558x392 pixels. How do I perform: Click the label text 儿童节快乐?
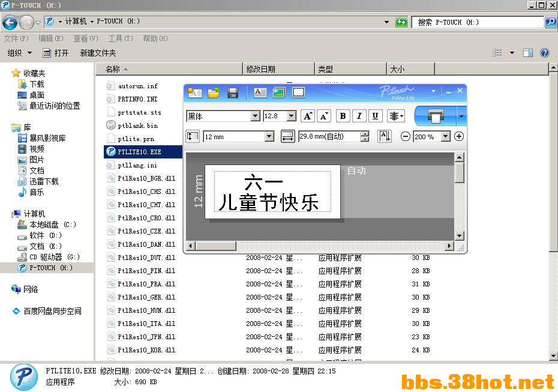(x=269, y=202)
